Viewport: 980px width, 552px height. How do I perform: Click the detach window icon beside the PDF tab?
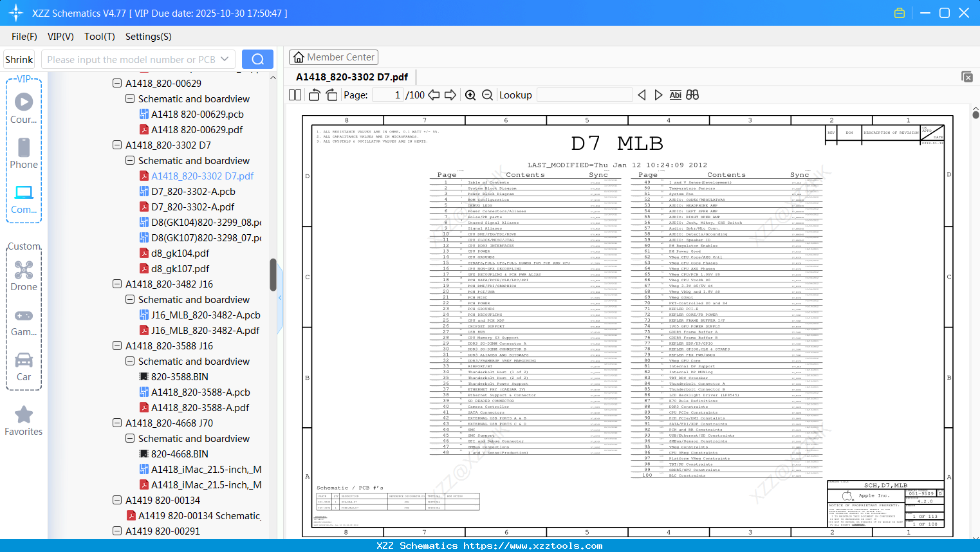967,77
